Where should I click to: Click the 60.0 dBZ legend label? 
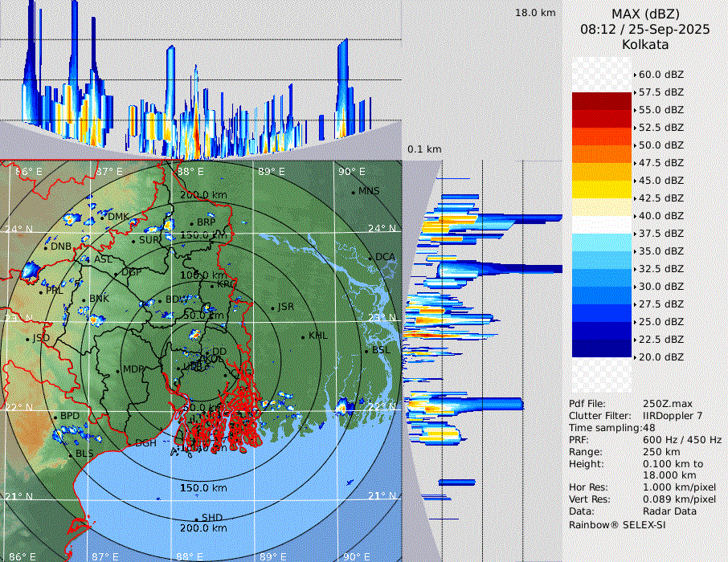tap(661, 75)
